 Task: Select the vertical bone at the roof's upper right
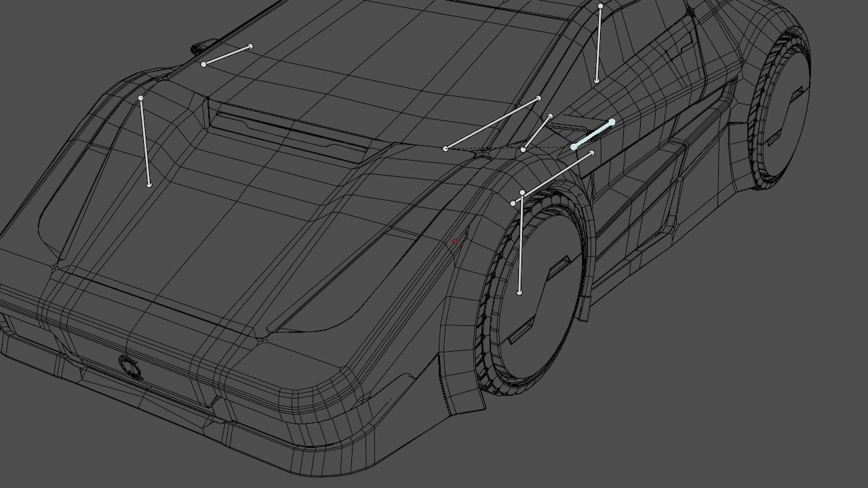599,43
